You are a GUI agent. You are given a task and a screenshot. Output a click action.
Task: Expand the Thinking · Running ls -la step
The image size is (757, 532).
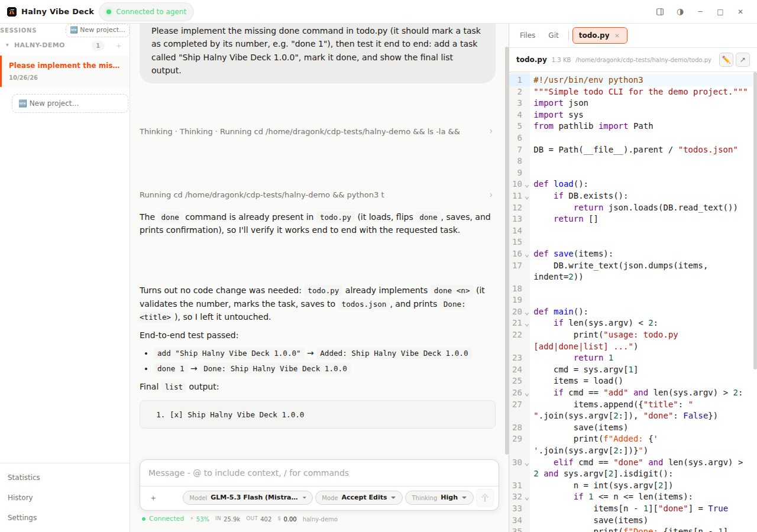pos(317,131)
